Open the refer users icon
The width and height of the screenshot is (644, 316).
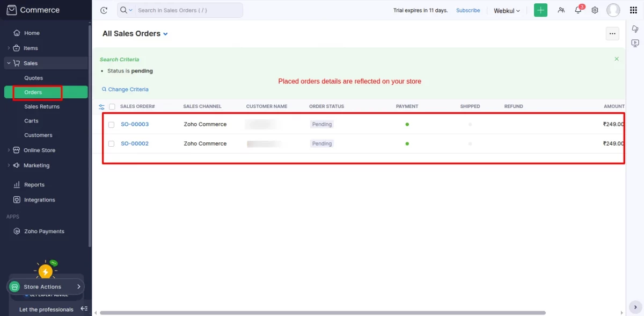click(561, 10)
